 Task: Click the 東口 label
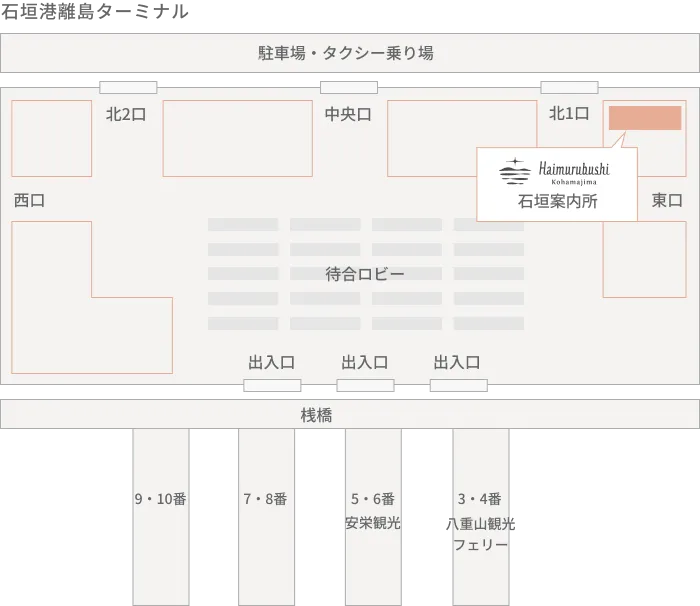coord(667,200)
